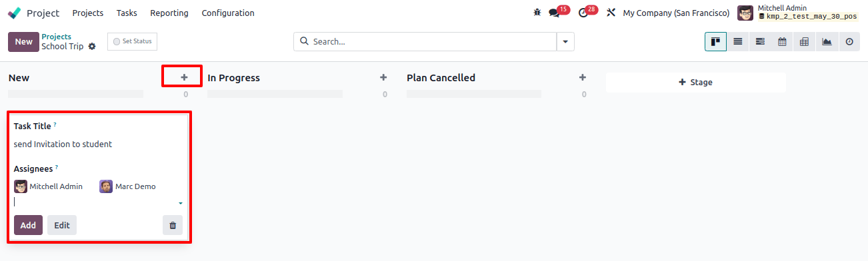868x261 pixels.
Task: Open the Activity clock view icon
Action: (849, 41)
